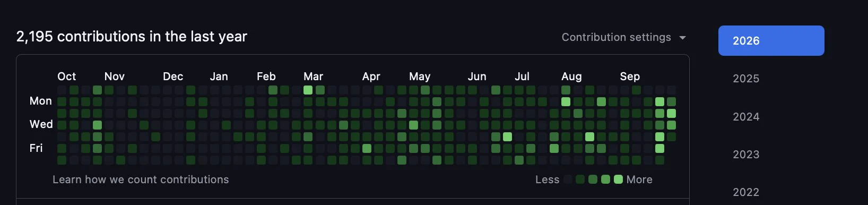Screen dimensions: 868x205
Task: Click the More legend label
Action: tap(639, 180)
